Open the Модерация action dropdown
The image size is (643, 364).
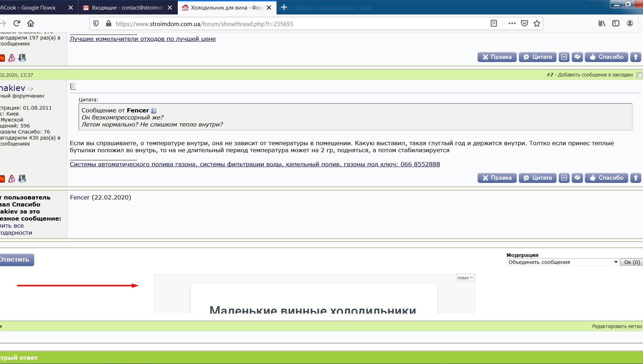click(x=563, y=262)
